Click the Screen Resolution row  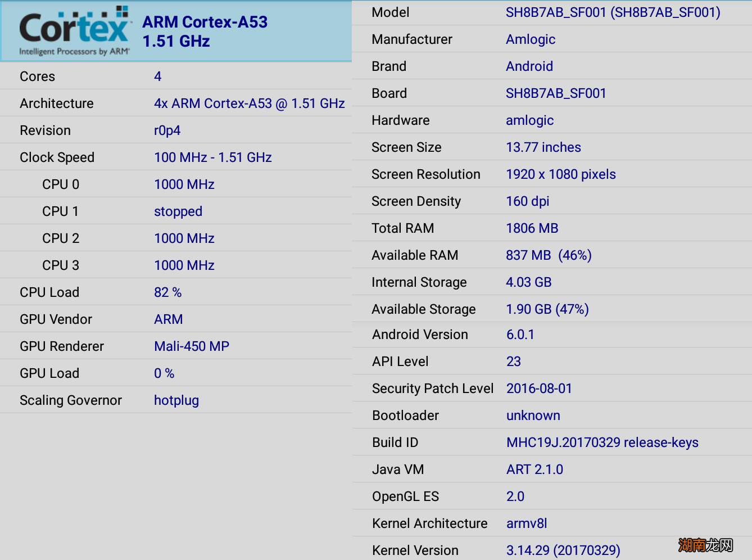[552, 174]
